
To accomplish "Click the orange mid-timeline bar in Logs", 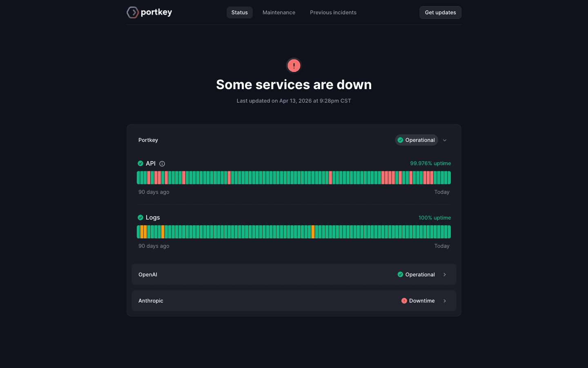I will [x=313, y=232].
